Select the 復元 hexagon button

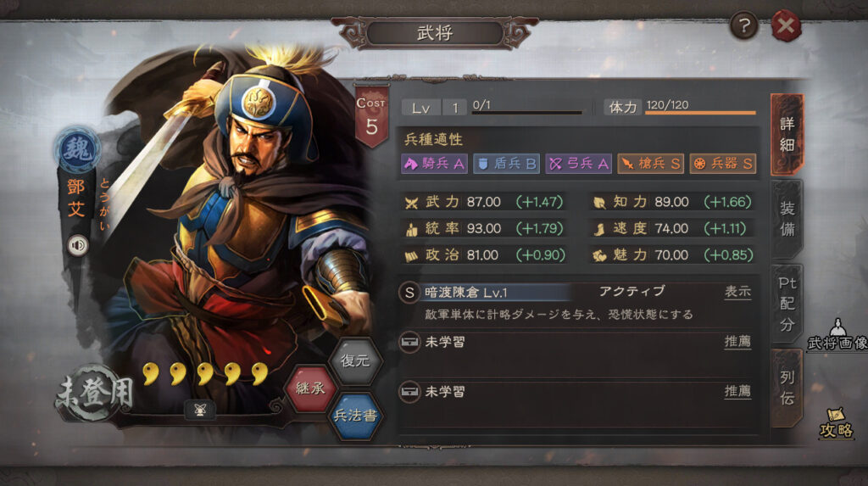[355, 360]
